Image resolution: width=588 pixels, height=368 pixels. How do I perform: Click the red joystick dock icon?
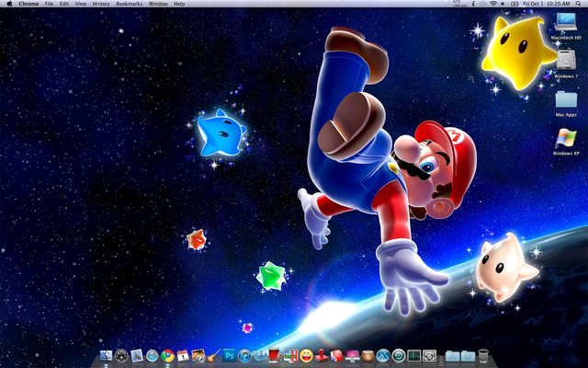tap(322, 355)
